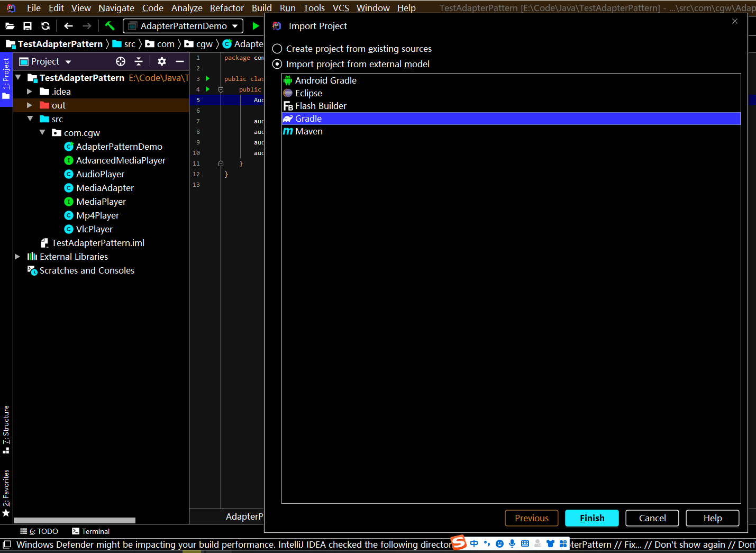Click the emoji smiley icon in IME toolbar
Image resolution: width=756 pixels, height=553 pixels.
499,543
